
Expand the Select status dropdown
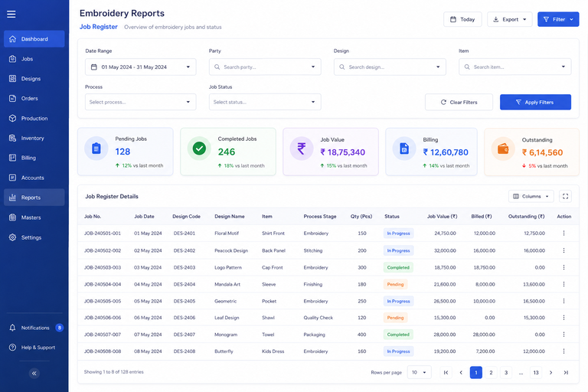click(265, 102)
